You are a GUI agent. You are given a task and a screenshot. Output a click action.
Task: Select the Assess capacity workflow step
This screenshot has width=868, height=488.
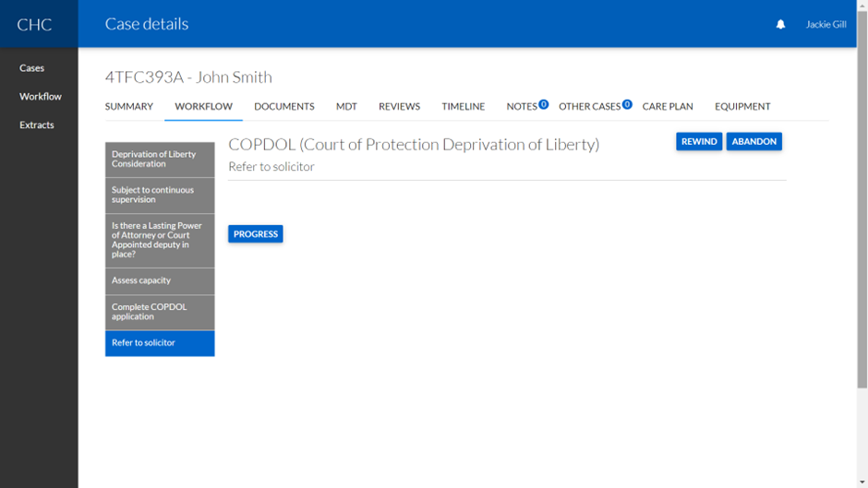pos(160,280)
